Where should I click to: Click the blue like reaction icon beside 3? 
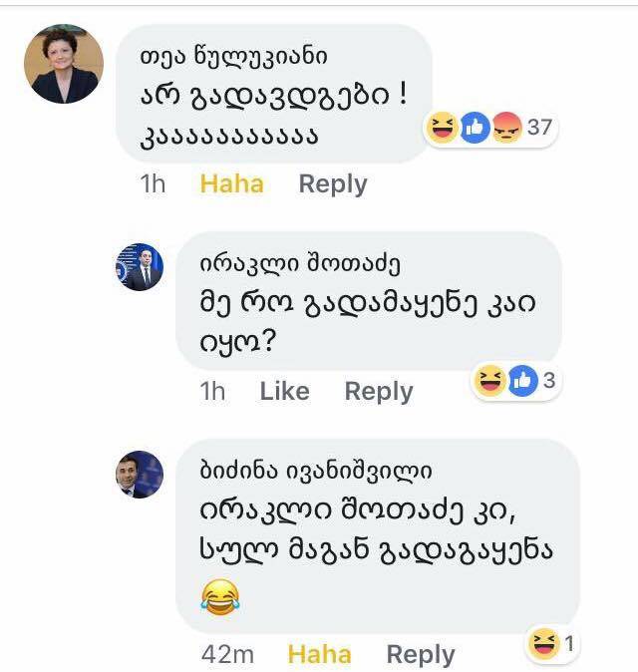click(x=521, y=381)
